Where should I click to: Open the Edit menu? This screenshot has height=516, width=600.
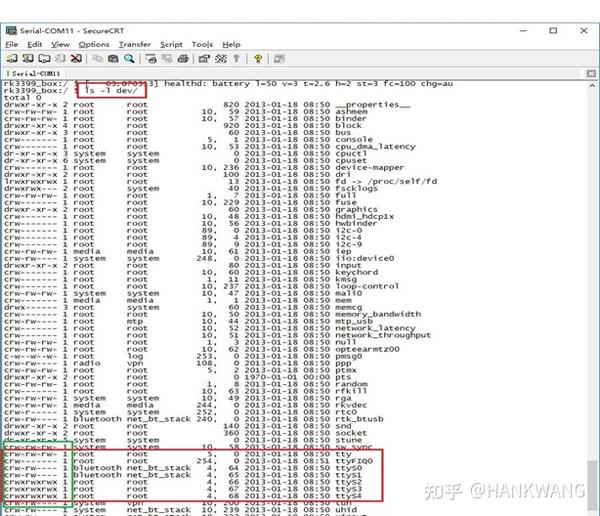(34, 44)
